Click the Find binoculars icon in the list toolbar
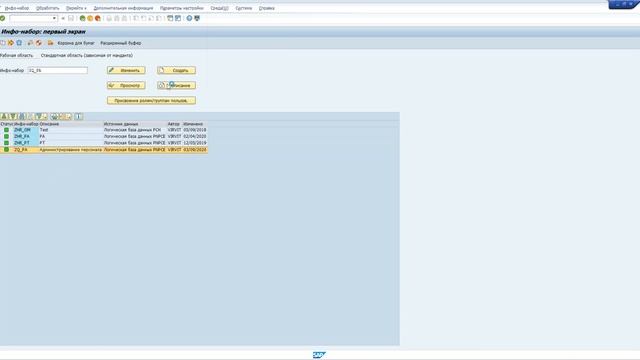Screen dimensions: 640x360 click(x=22, y=117)
